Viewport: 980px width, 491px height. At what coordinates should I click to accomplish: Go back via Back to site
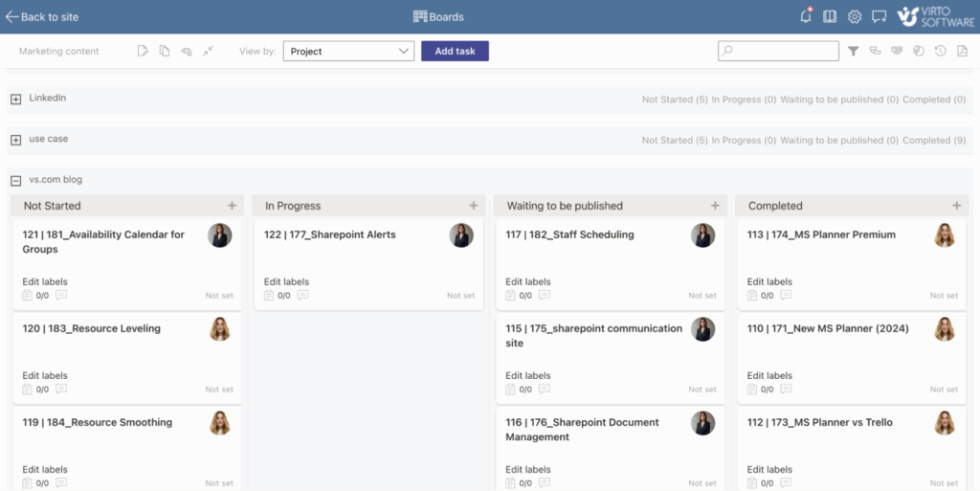point(42,16)
